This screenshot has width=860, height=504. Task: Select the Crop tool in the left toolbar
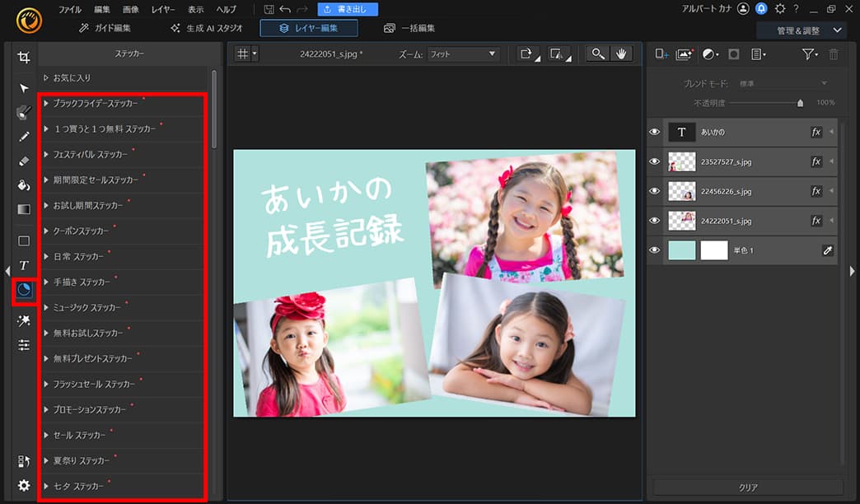[x=24, y=58]
